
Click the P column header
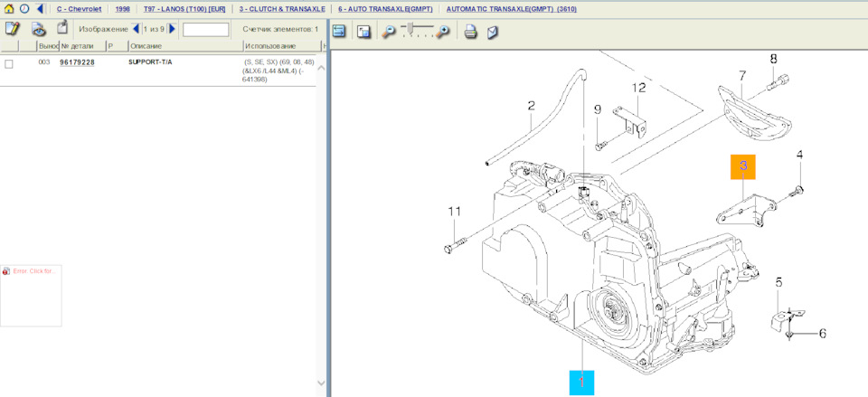click(x=118, y=46)
